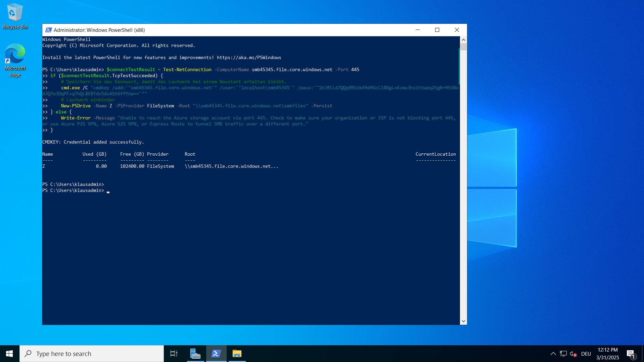Click the PowerShell scrollbar thumb

pyautogui.click(x=463, y=47)
